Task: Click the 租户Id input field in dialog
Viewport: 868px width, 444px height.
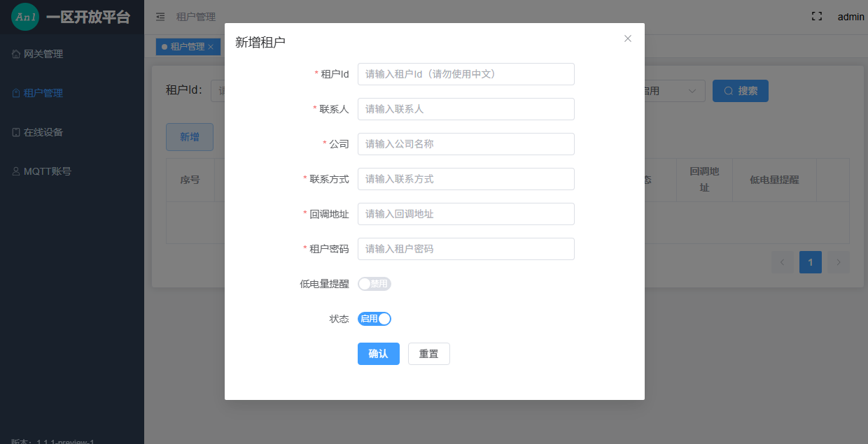Action: tap(465, 74)
